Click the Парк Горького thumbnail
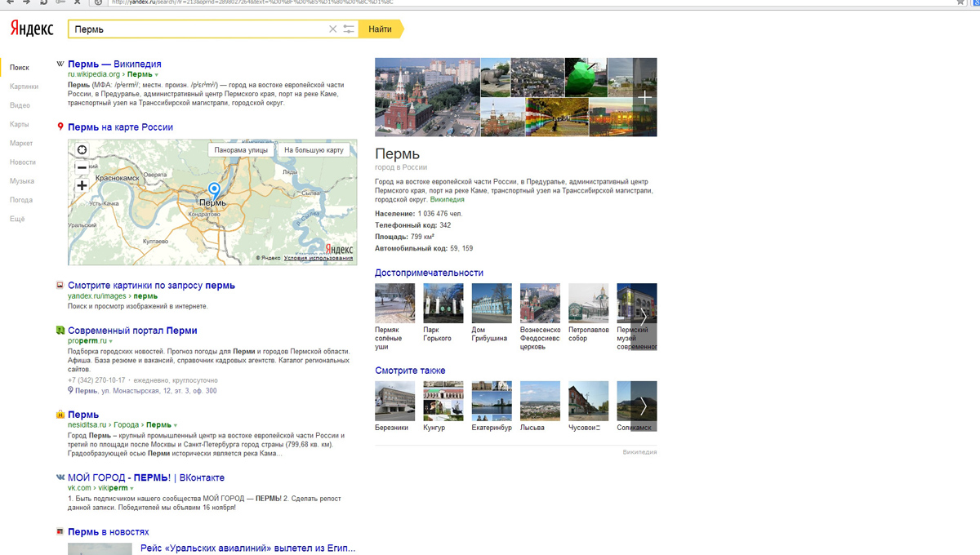This screenshot has height=555, width=980. coord(443,304)
